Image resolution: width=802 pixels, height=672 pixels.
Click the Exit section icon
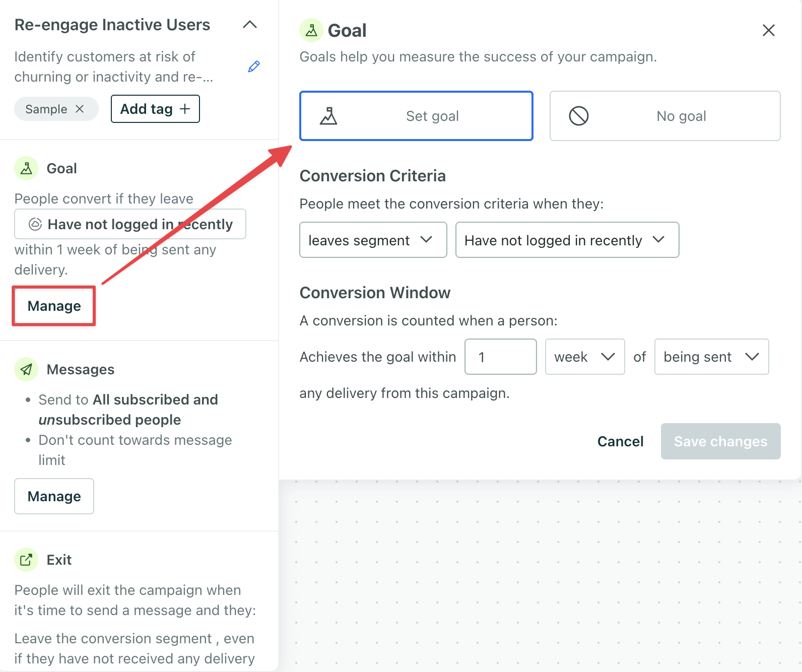pyautogui.click(x=26, y=560)
